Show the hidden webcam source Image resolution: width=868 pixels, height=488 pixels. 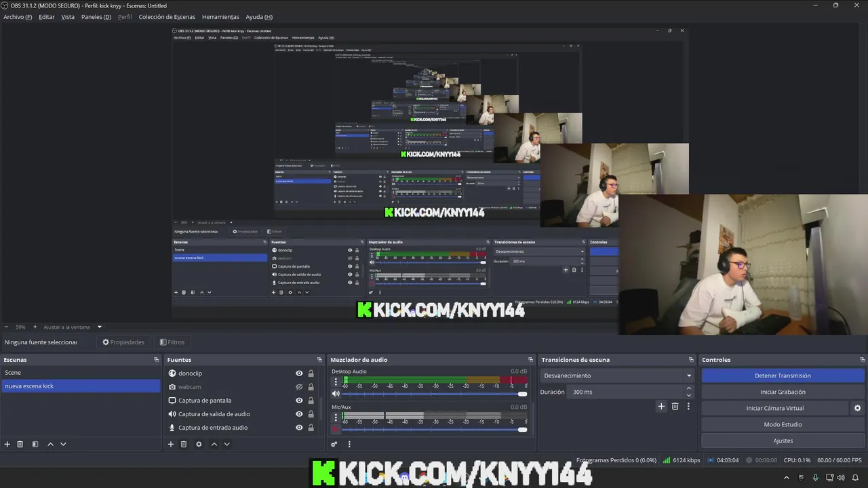tap(299, 387)
